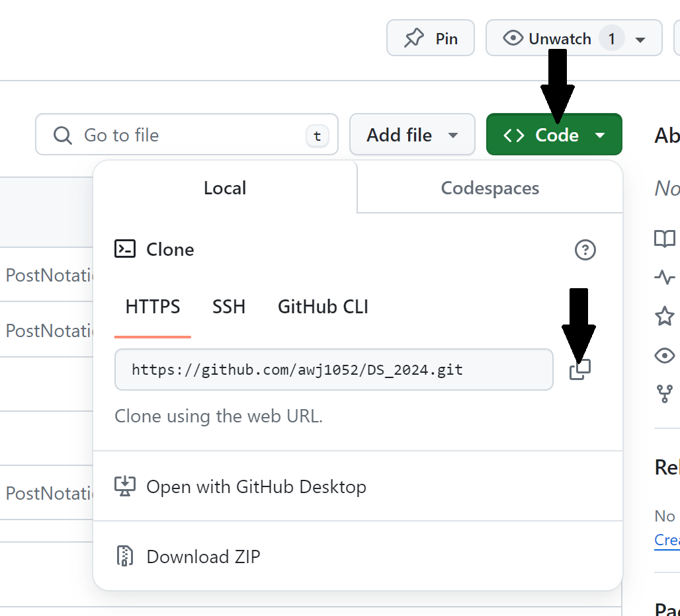Click the zip file icon by Download ZIP

click(124, 557)
